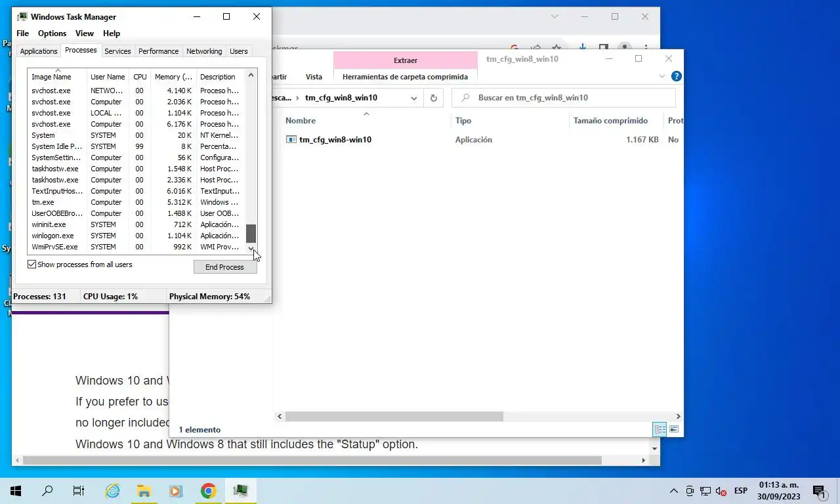
Task: Click the Task Manager title bar icon
Action: [22, 16]
